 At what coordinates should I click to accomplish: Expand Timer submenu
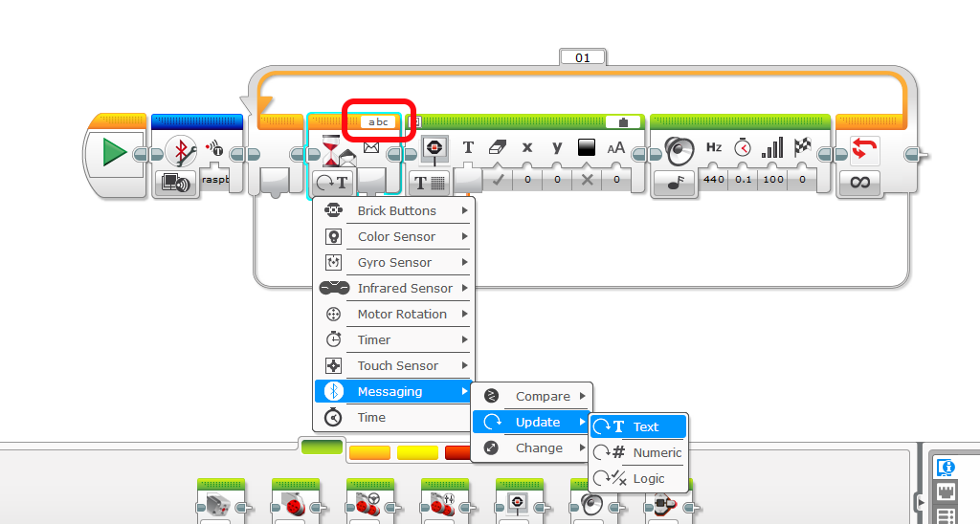[x=393, y=339]
